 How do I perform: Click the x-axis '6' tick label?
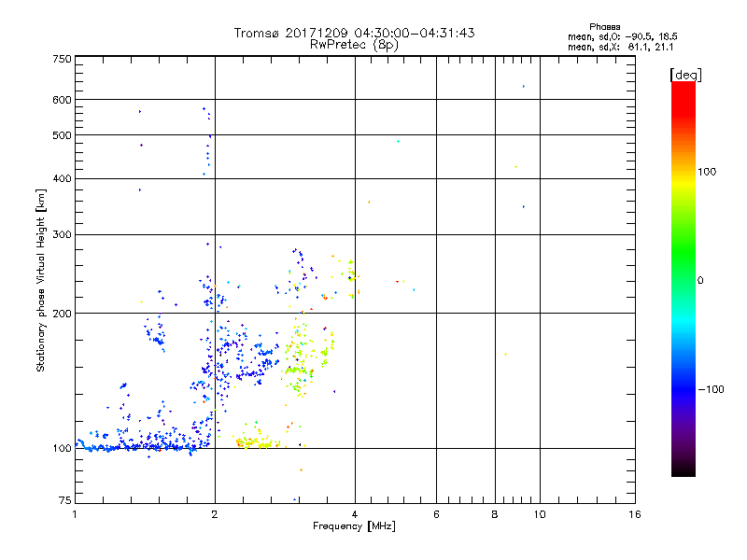tap(436, 514)
